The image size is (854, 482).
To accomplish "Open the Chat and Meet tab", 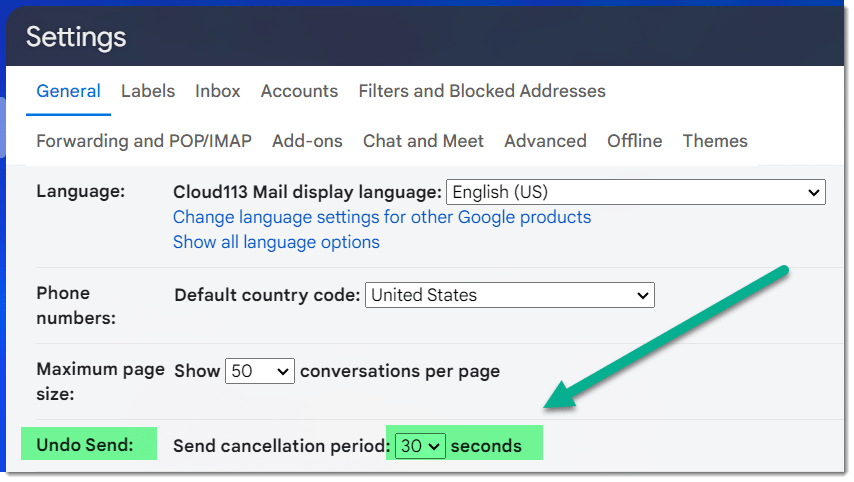I will [423, 141].
